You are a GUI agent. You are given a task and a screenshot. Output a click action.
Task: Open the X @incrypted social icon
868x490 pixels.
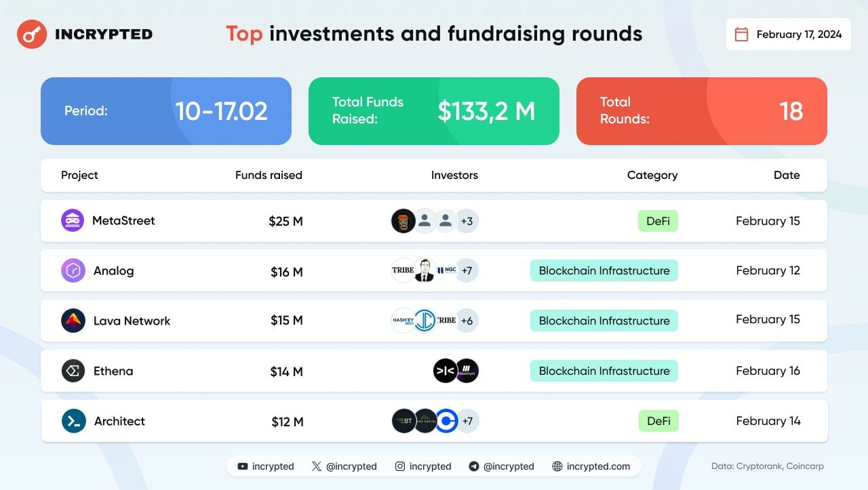tap(317, 466)
